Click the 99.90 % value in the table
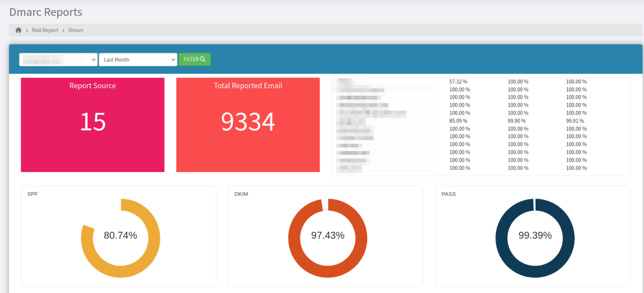Viewport: 644px width, 293px height. [518, 121]
